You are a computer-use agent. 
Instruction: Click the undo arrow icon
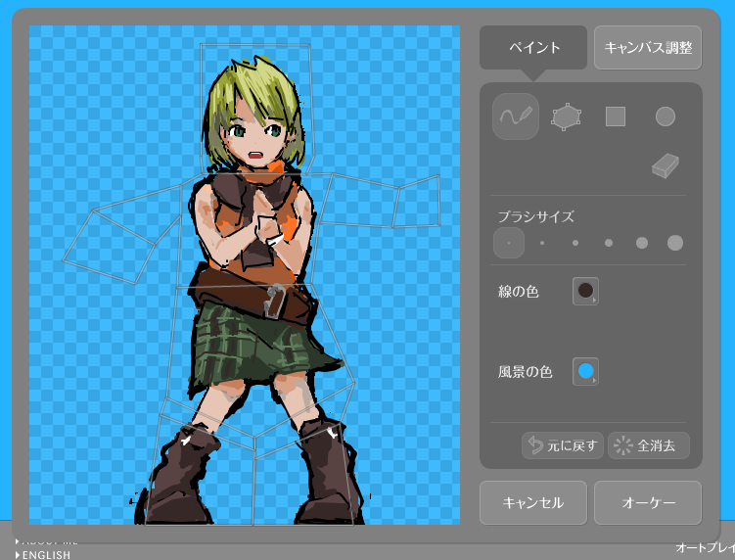pyautogui.click(x=535, y=446)
